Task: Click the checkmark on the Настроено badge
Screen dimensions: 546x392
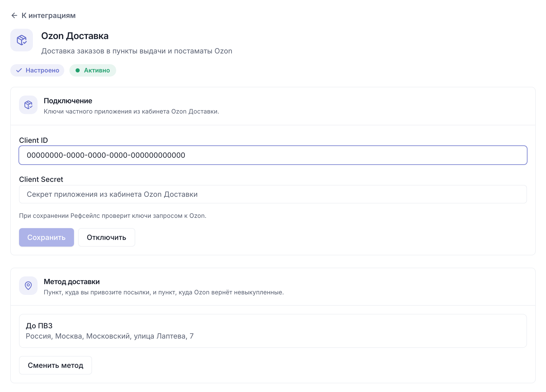Action: pyautogui.click(x=19, y=70)
